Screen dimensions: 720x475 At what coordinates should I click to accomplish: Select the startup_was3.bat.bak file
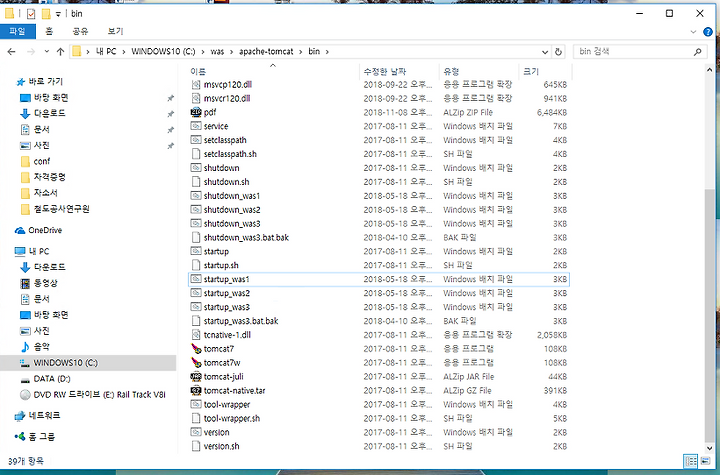[379, 321]
